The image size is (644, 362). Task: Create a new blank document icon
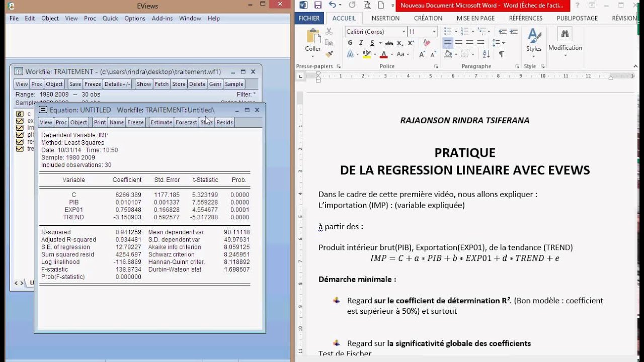pos(381,5)
